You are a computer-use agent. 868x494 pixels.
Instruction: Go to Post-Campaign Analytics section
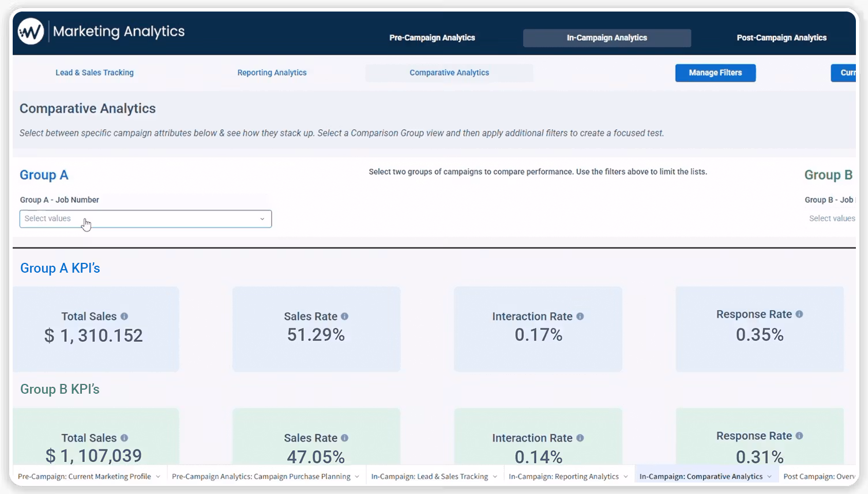click(781, 38)
